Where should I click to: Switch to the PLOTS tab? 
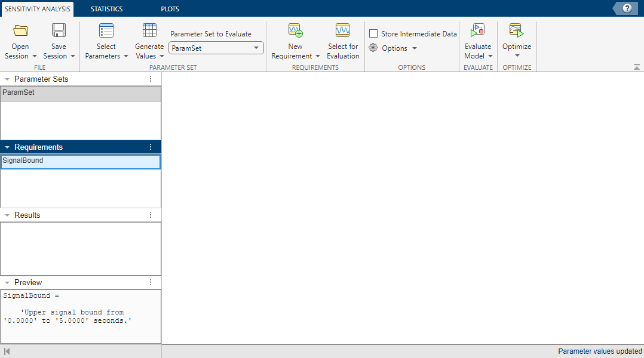(170, 8)
